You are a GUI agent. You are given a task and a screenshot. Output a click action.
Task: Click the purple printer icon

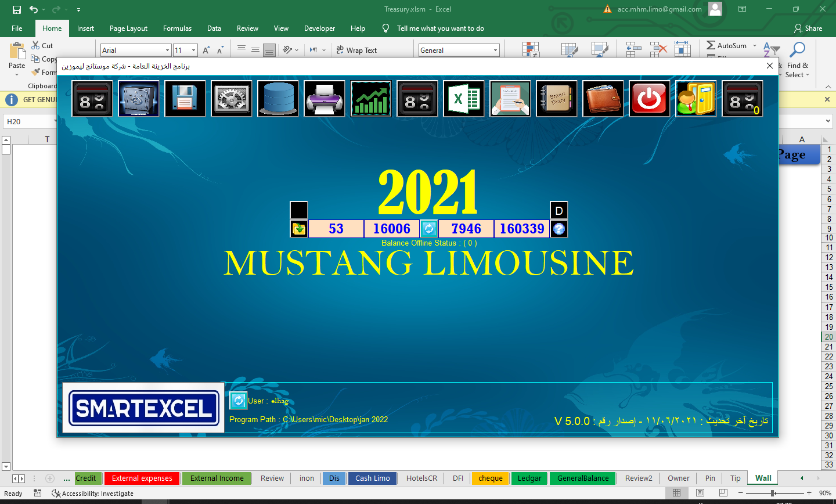click(x=325, y=99)
